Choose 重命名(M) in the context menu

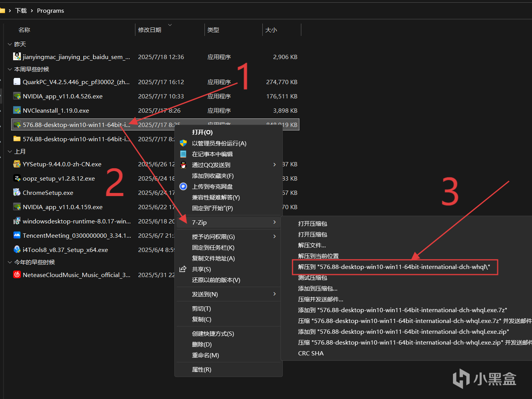point(205,355)
